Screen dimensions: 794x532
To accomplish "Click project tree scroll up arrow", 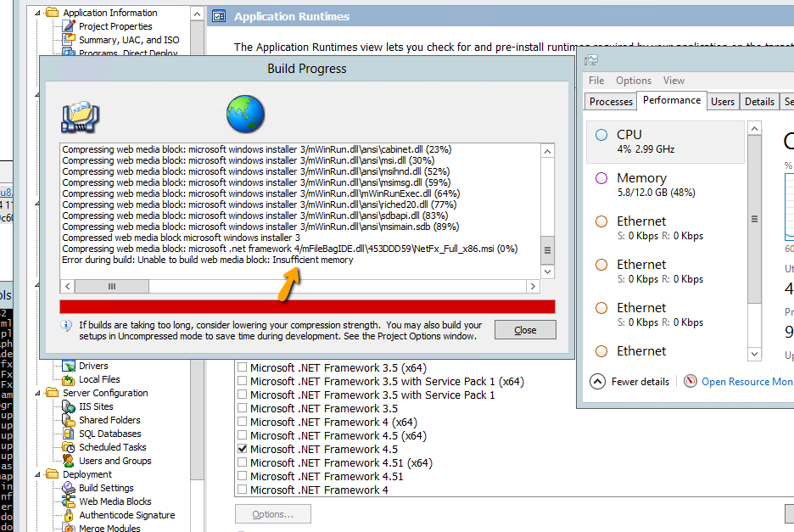I will click(198, 14).
